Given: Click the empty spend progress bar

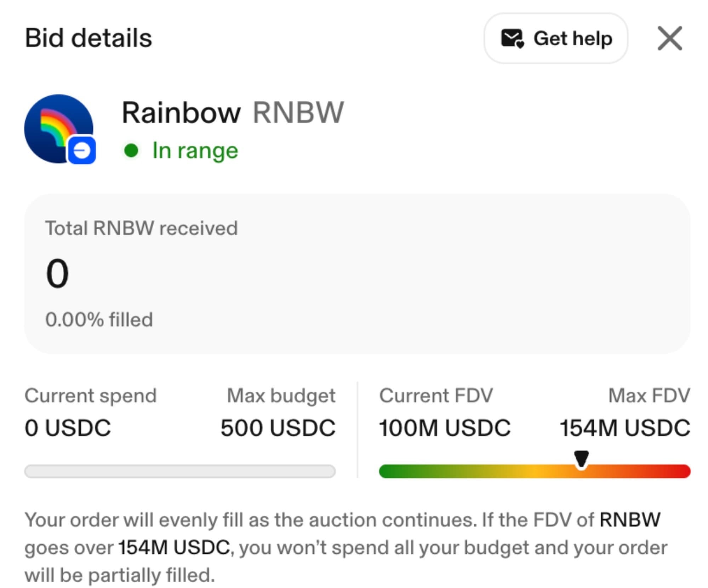Looking at the screenshot, I should pyautogui.click(x=180, y=471).
